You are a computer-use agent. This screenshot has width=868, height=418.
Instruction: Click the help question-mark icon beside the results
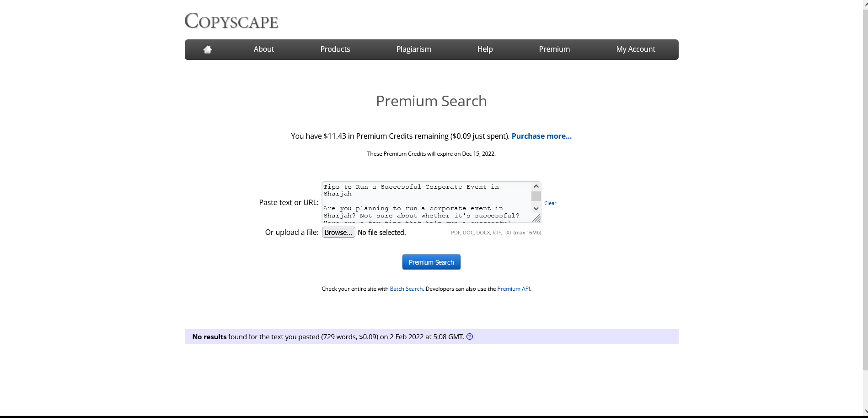pyautogui.click(x=470, y=337)
